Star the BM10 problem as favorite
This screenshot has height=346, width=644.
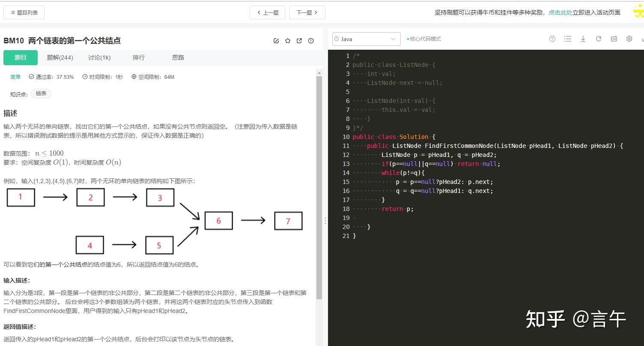click(x=287, y=40)
